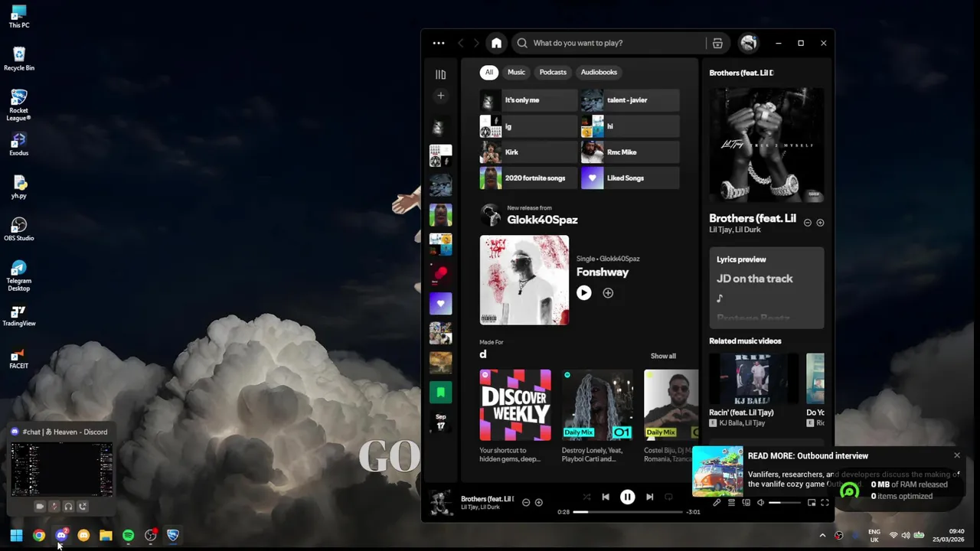Create a playlist with the plus icon
Image resolution: width=980 pixels, height=551 pixels.
click(440, 96)
